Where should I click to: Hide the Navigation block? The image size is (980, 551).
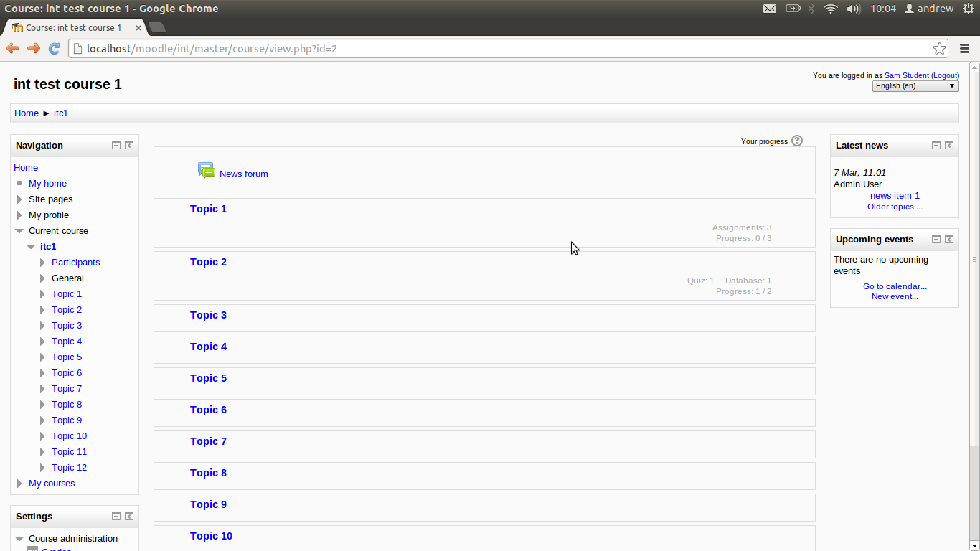[x=116, y=145]
